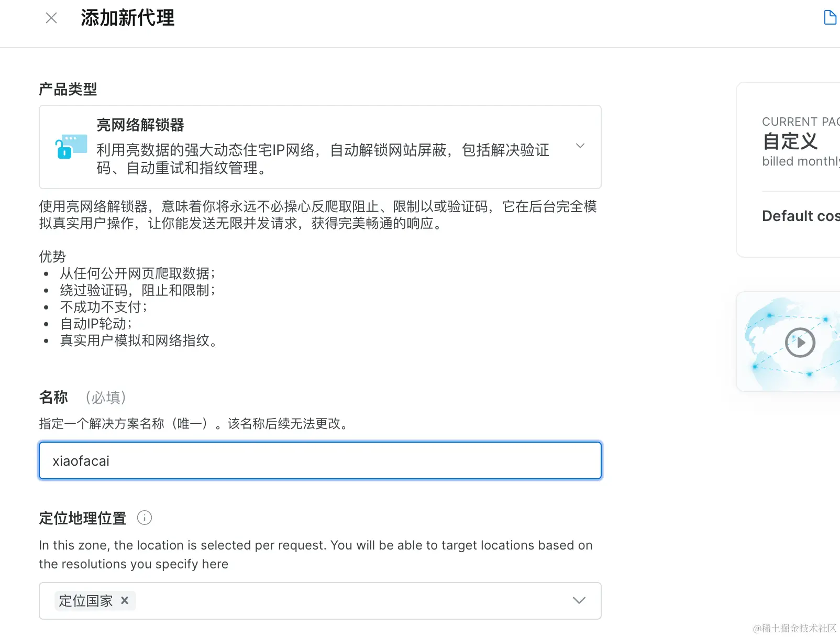Click the 名称 field label
This screenshot has width=840, height=637.
pyautogui.click(x=53, y=397)
